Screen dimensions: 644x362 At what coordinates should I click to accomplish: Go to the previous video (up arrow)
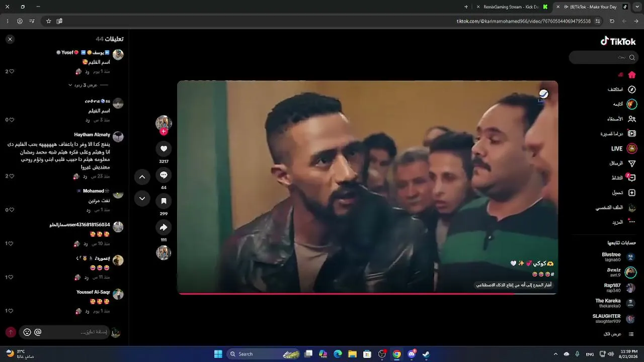coord(142,177)
